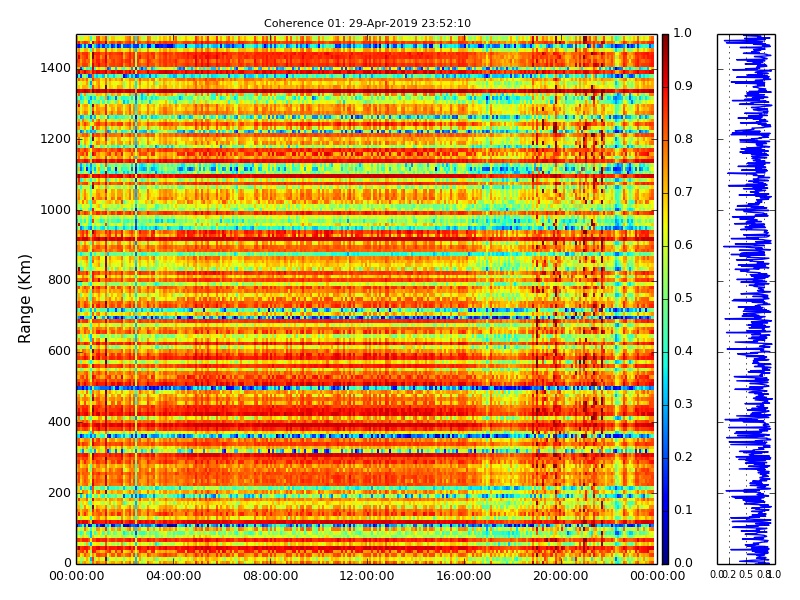This screenshot has width=800, height=600.
Task: Click the 16:00:00 time tick label
Action: [464, 576]
